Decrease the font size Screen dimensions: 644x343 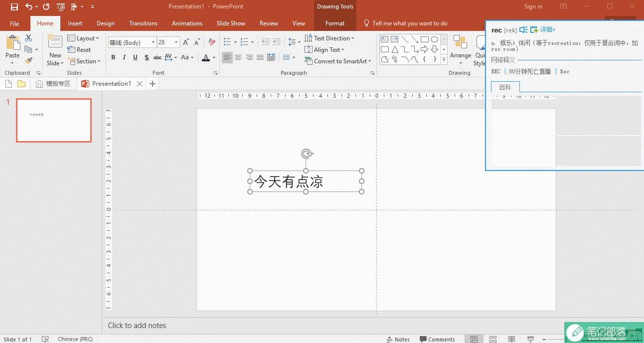coord(197,42)
